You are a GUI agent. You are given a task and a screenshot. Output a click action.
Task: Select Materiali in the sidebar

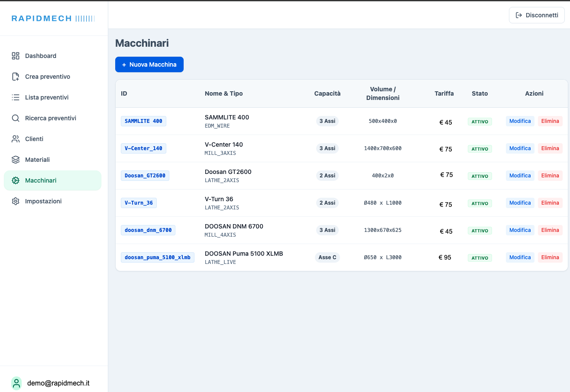pos(52,160)
